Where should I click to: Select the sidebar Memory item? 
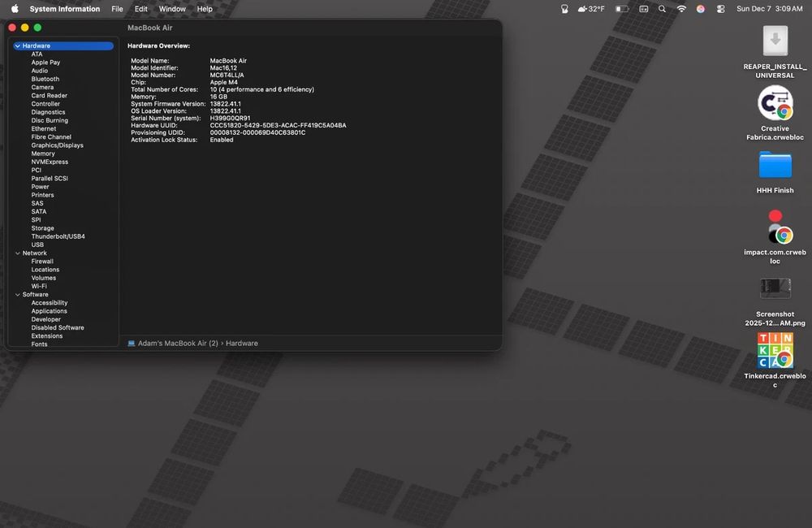tap(43, 154)
